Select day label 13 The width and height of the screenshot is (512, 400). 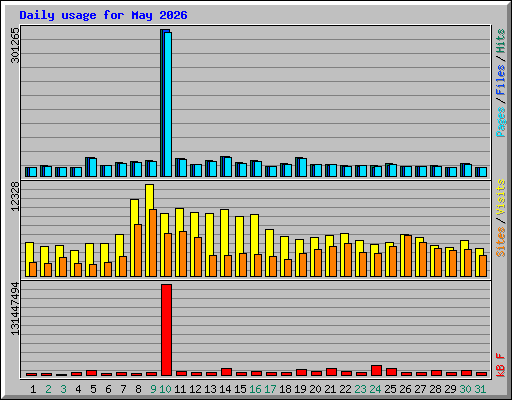[210, 389]
